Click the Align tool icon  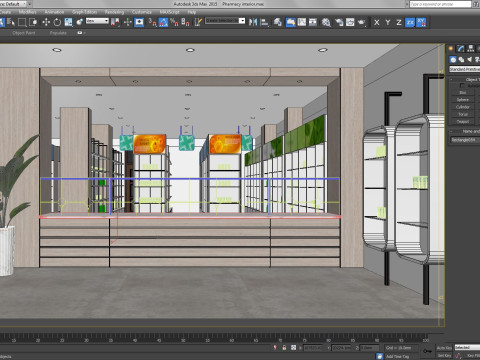(265, 22)
